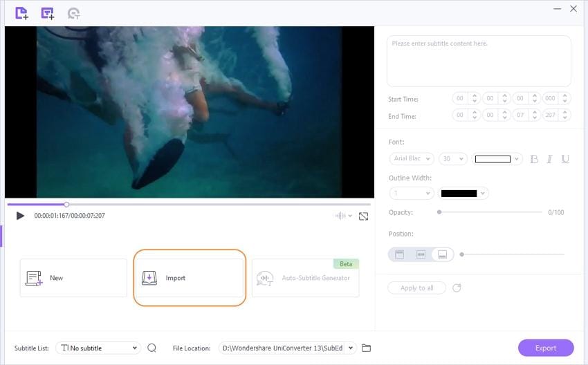Toggle italic text formatting

coord(550,159)
